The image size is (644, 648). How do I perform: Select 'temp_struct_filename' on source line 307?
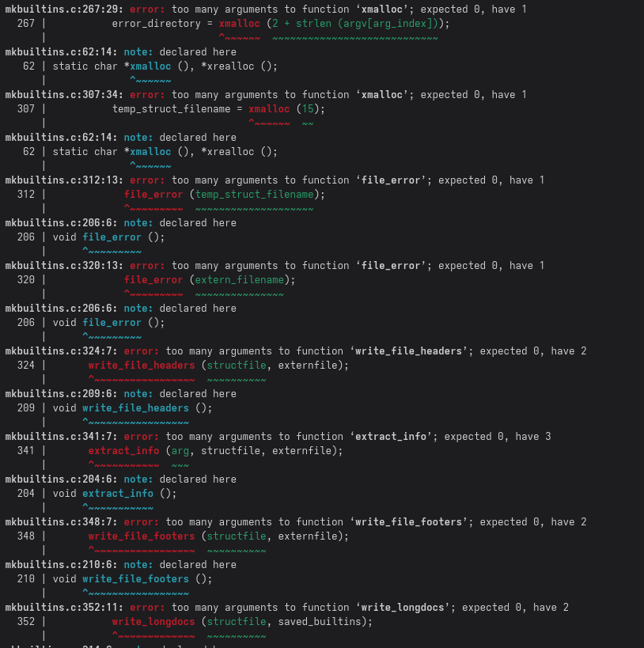click(x=171, y=109)
